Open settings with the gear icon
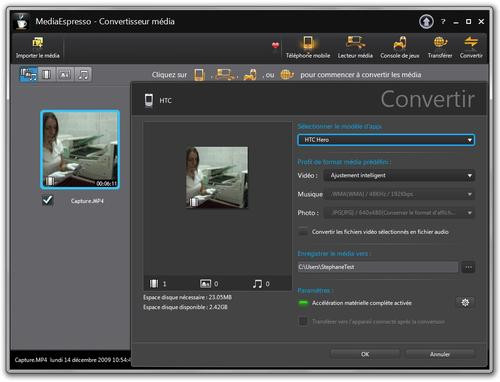Image resolution: width=500 pixels, height=382 pixels. point(465,302)
